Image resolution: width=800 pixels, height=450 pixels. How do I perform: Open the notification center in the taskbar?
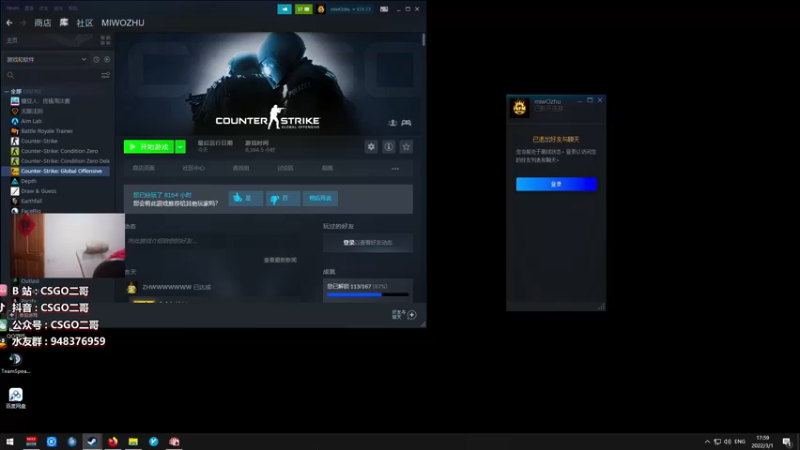click(787, 442)
